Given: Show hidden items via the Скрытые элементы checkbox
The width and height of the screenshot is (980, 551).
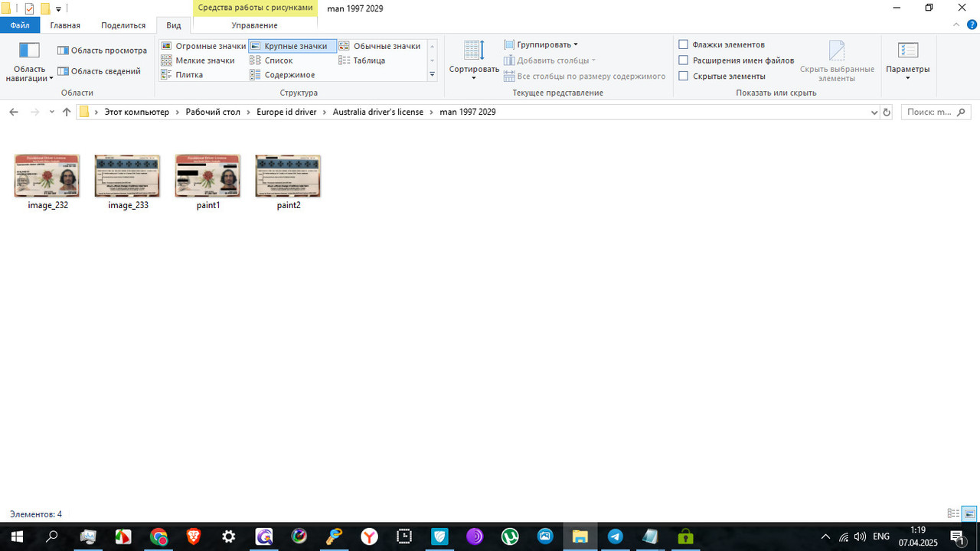Looking at the screenshot, I should click(684, 76).
